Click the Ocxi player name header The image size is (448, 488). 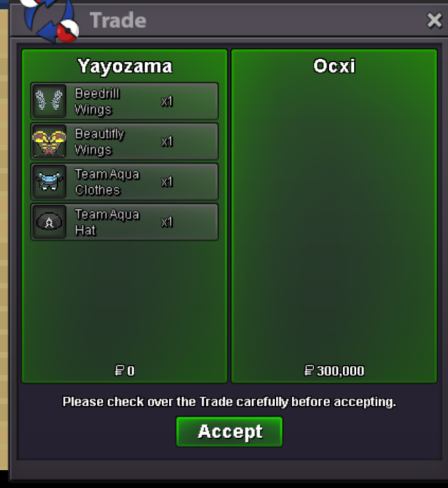[334, 66]
